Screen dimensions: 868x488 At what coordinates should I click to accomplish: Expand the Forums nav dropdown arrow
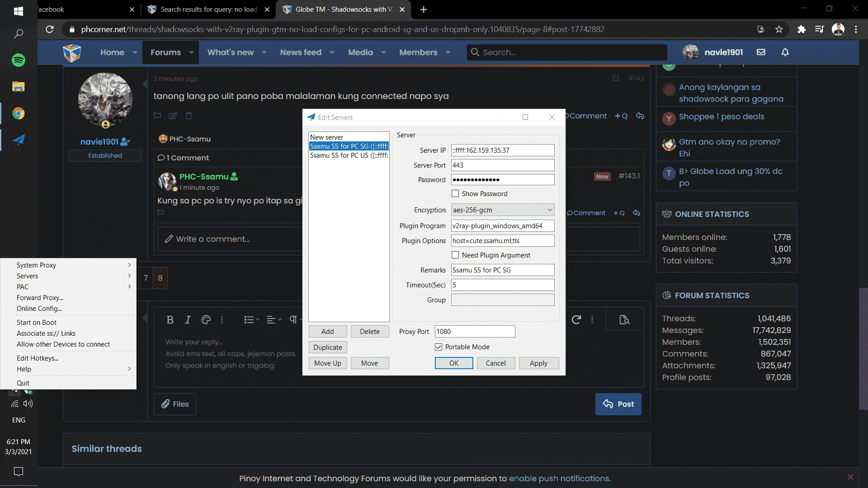(x=191, y=52)
